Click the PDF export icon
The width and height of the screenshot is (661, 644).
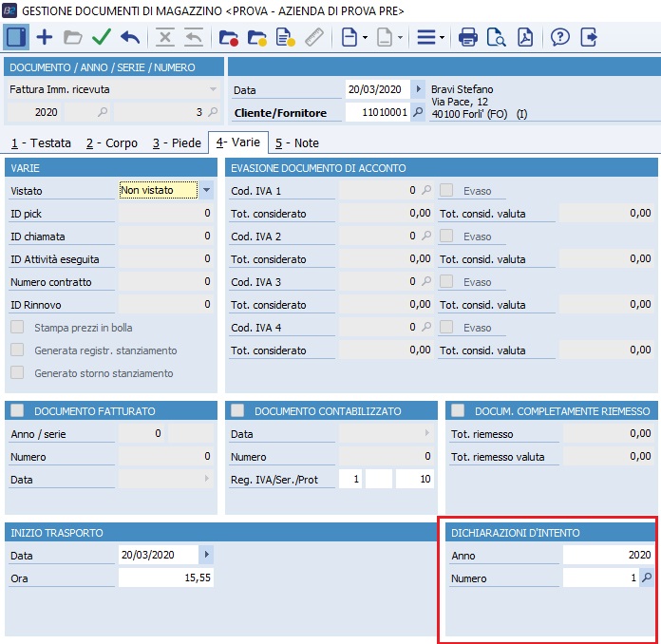(x=525, y=37)
